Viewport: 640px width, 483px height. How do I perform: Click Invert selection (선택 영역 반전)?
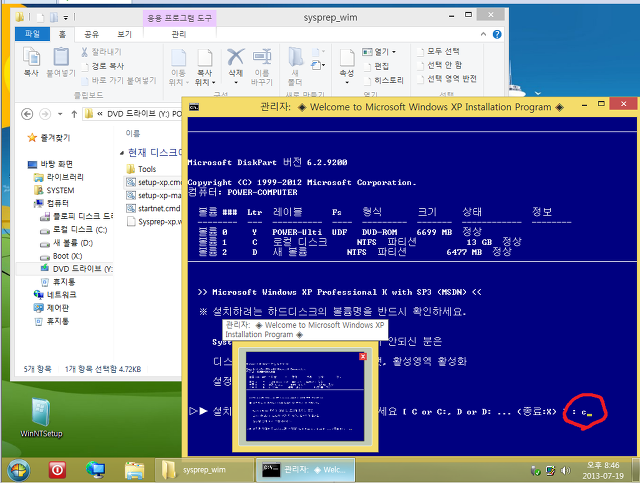pos(447,78)
